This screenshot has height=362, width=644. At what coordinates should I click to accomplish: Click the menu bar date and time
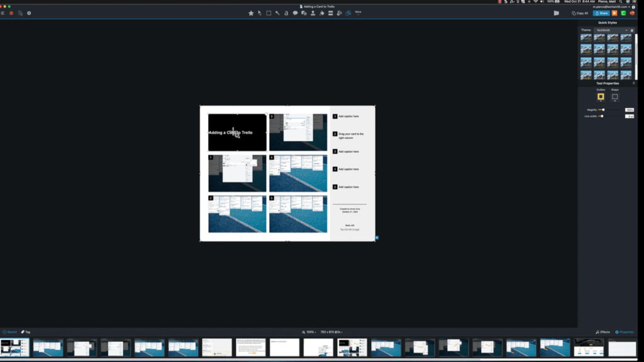(x=579, y=2)
